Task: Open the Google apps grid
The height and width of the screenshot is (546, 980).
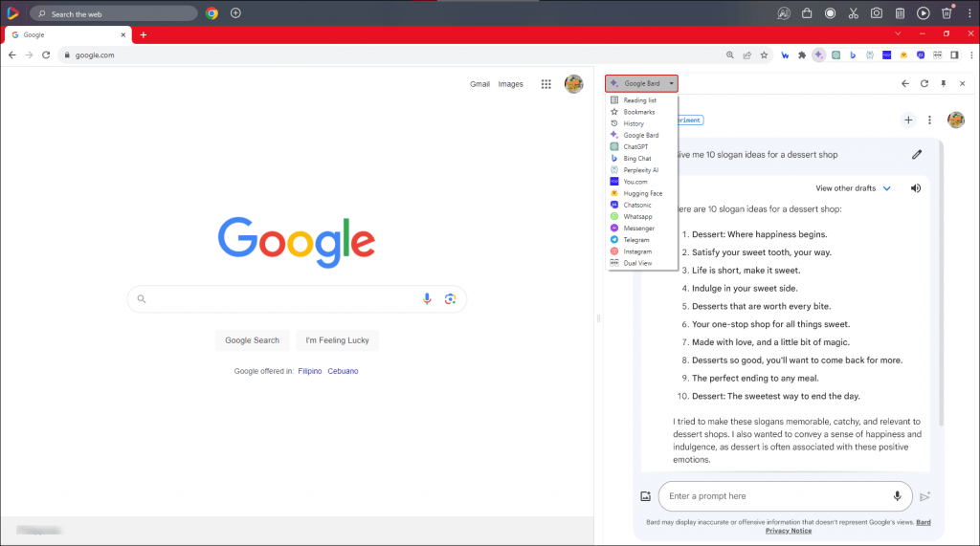Action: (x=546, y=84)
